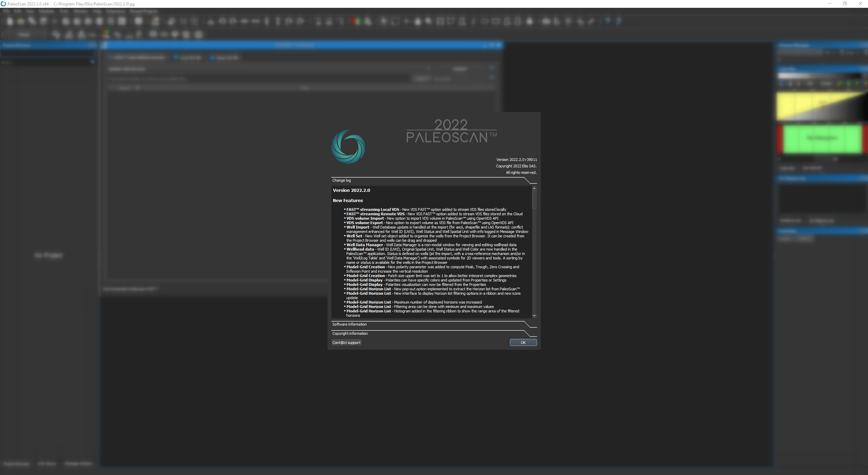This screenshot has height=475, width=868.
Task: Open the Cont@ct support button
Action: click(346, 343)
